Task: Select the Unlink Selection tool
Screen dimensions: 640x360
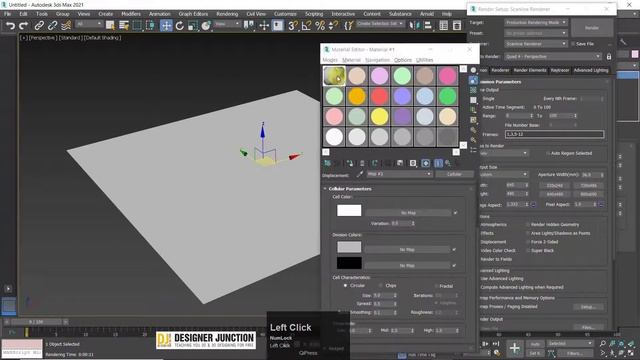Action: click(52, 26)
